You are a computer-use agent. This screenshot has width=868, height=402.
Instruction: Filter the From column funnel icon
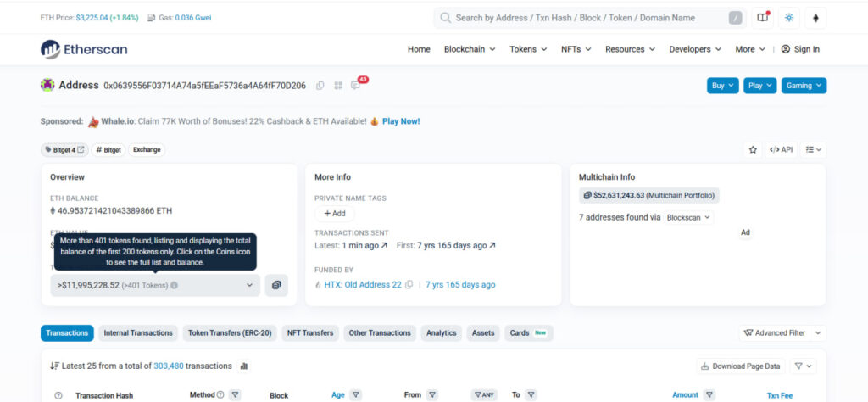click(432, 395)
